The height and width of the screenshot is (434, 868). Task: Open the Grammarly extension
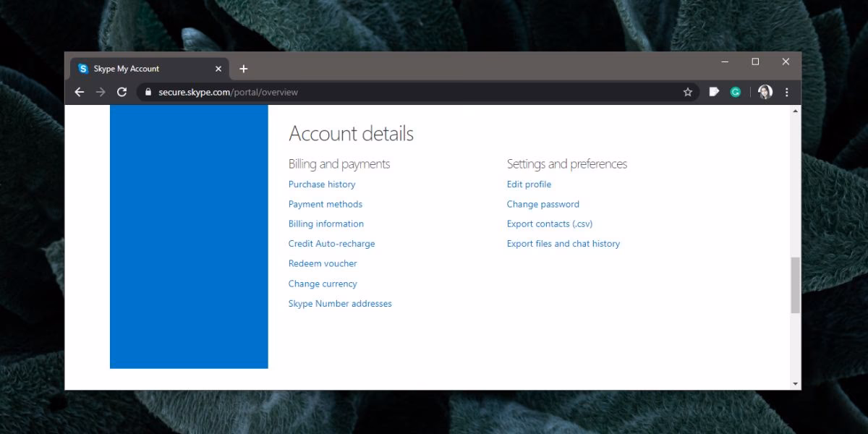click(736, 92)
